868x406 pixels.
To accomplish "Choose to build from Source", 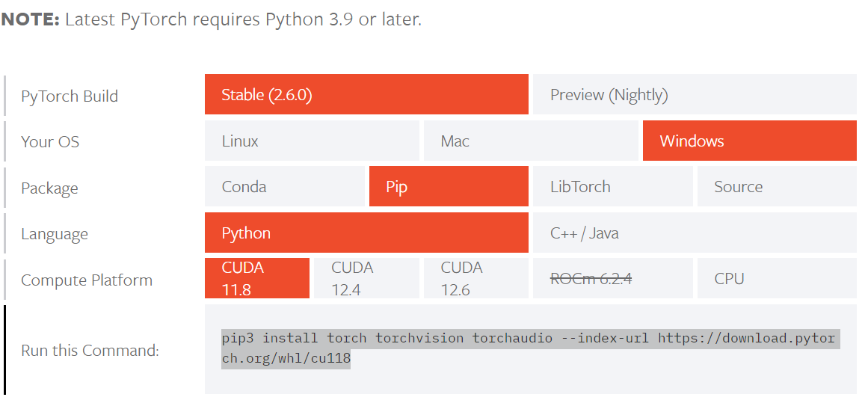I will (776, 187).
